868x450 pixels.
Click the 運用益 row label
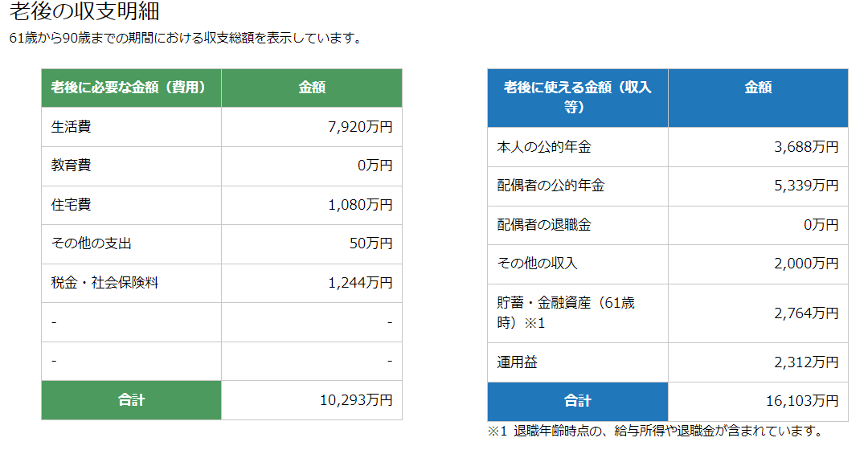(x=517, y=362)
